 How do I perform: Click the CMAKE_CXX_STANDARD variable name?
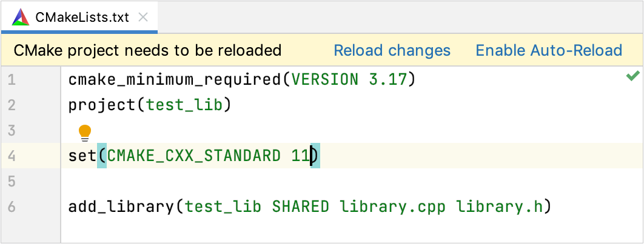click(x=193, y=156)
